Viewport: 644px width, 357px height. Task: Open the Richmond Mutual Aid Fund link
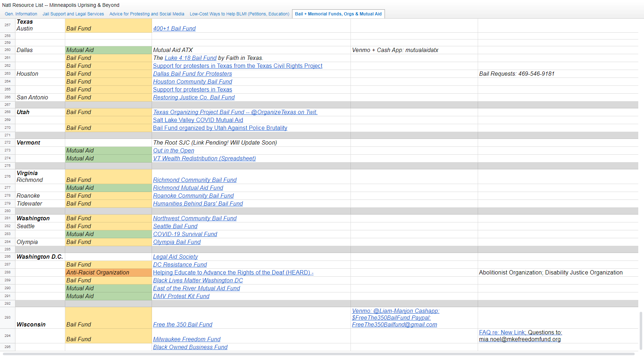click(188, 188)
